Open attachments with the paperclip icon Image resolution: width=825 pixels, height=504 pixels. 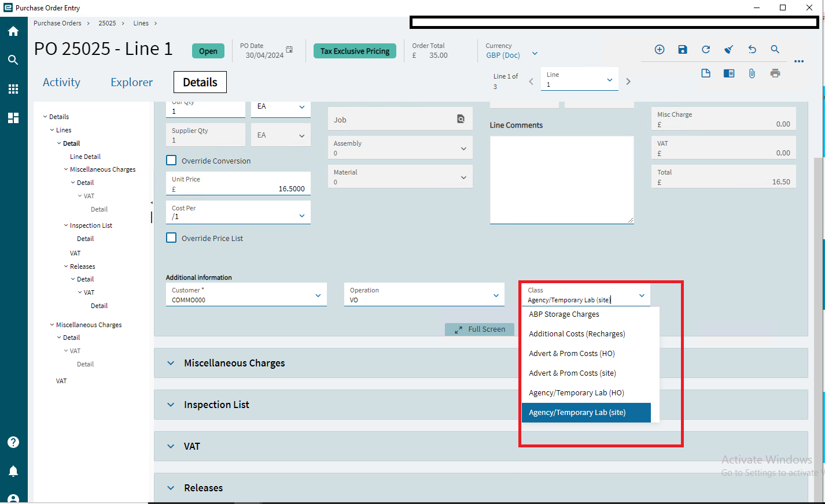click(752, 73)
